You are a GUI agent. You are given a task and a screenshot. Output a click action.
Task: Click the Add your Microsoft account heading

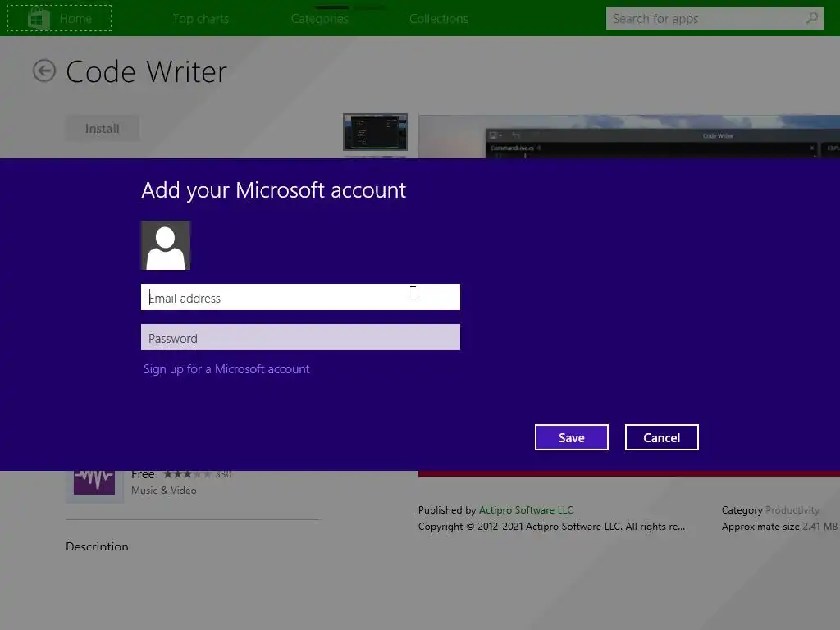(274, 190)
